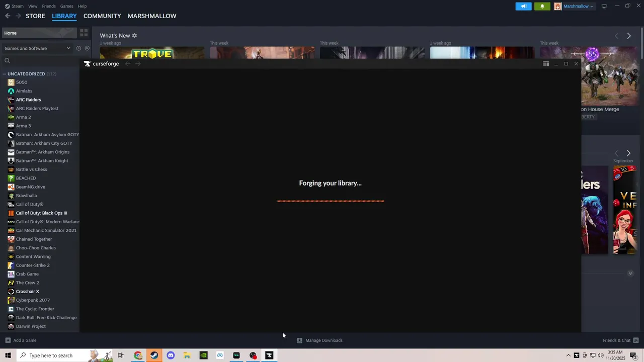Click the CurseForge taskbar icon
This screenshot has width=644, height=362.
269,355
